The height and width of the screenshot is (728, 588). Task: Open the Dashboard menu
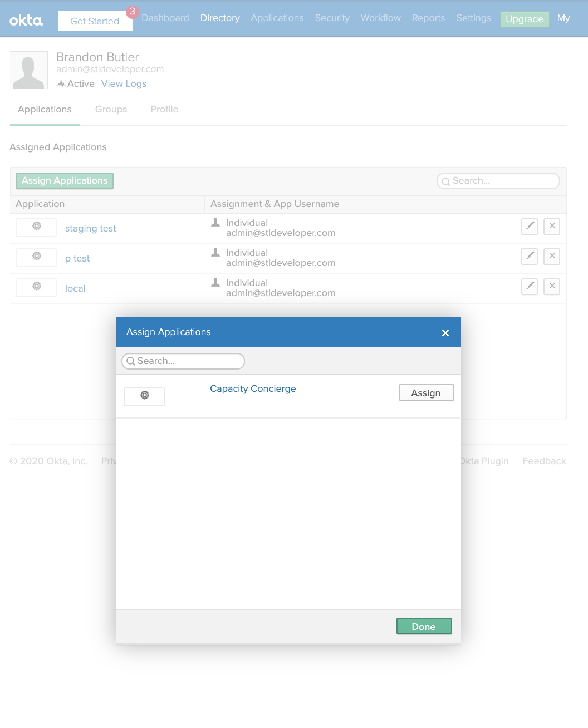point(165,18)
